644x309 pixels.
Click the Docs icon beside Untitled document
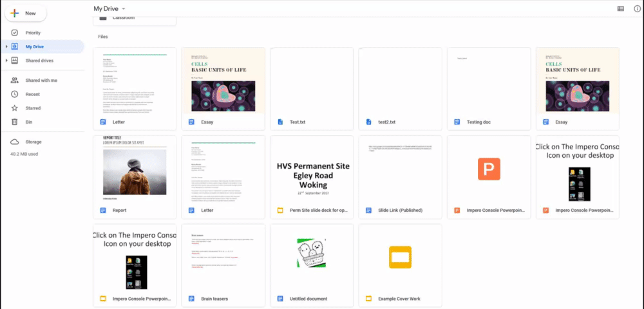pos(280,299)
